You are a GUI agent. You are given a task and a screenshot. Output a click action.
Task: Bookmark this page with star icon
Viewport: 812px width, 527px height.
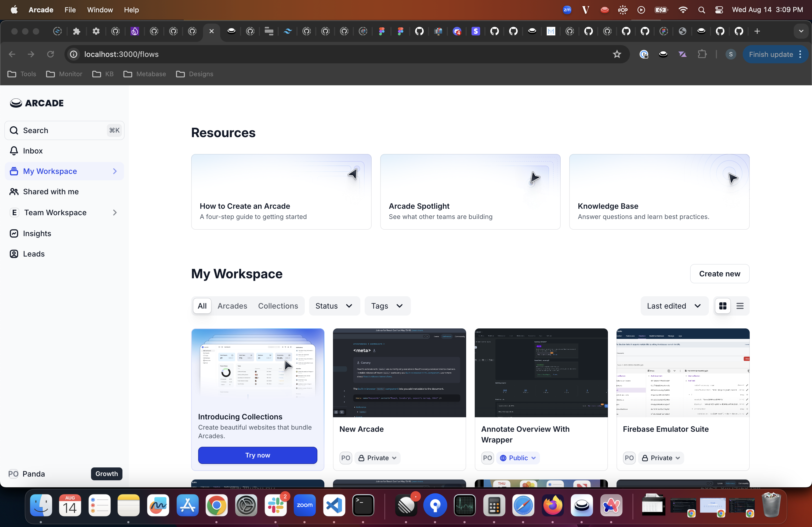[x=617, y=54]
